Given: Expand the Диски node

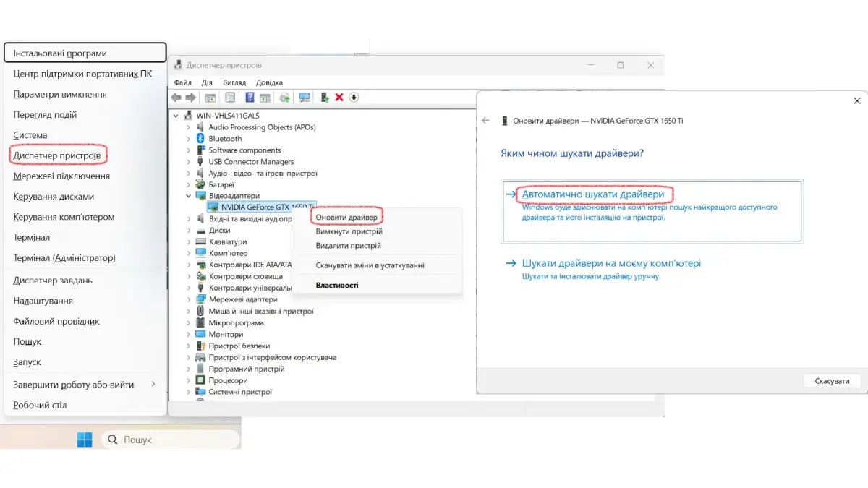Looking at the screenshot, I should click(189, 231).
